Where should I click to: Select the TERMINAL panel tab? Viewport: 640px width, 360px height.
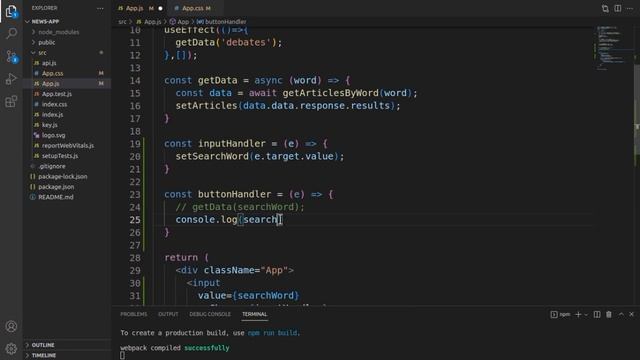pos(254,314)
